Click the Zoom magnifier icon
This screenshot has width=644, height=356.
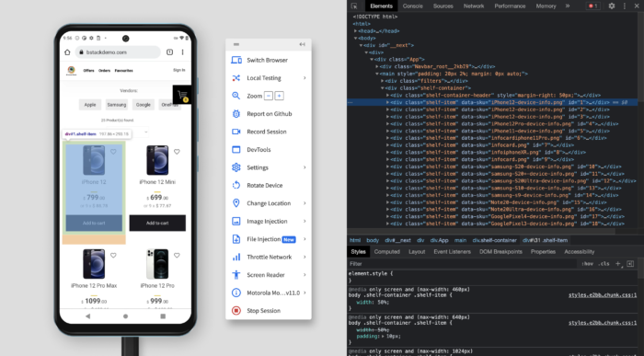click(236, 96)
